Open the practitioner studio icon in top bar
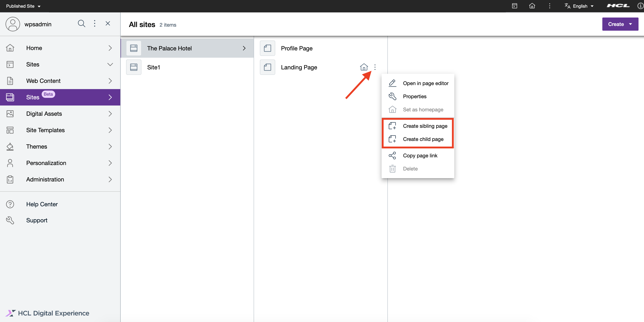The image size is (644, 322). coord(514,6)
